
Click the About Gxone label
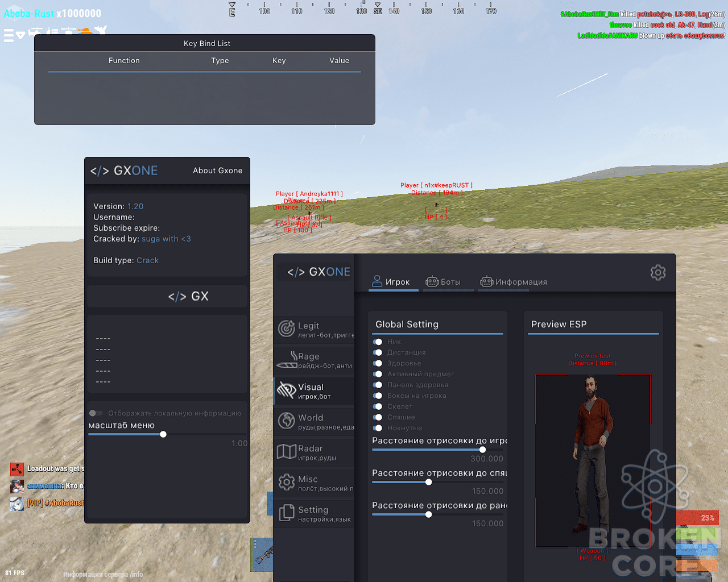coord(218,171)
